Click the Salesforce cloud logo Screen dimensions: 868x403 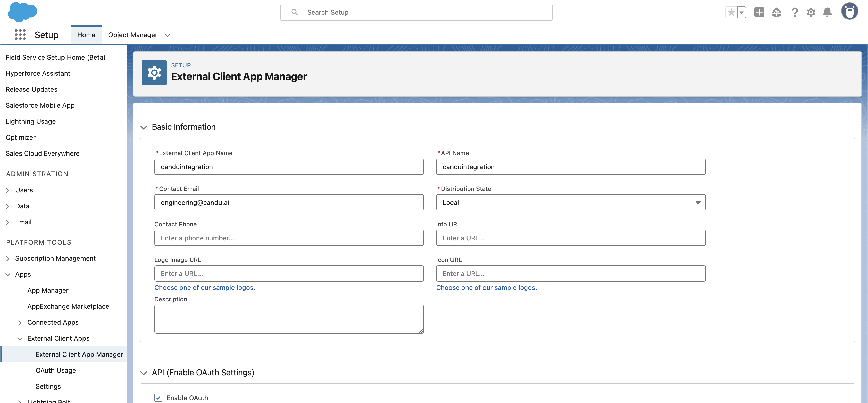click(x=22, y=12)
